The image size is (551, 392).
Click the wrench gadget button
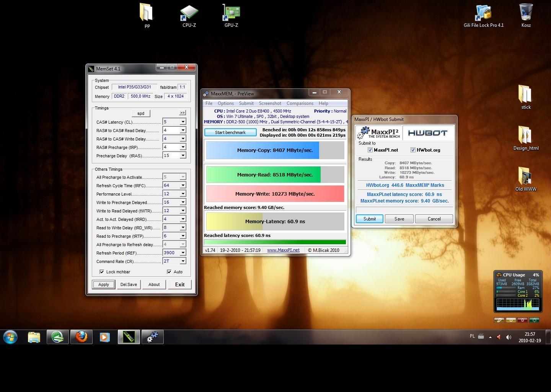[x=499, y=320]
